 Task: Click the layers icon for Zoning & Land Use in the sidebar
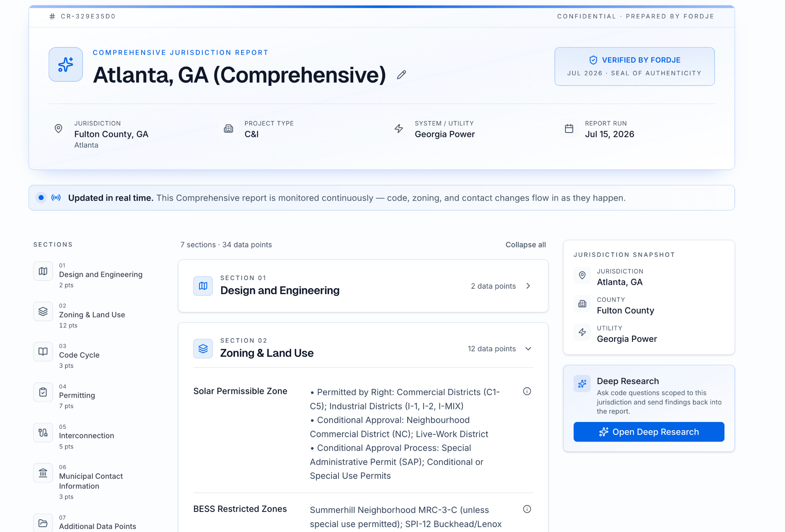[43, 312]
